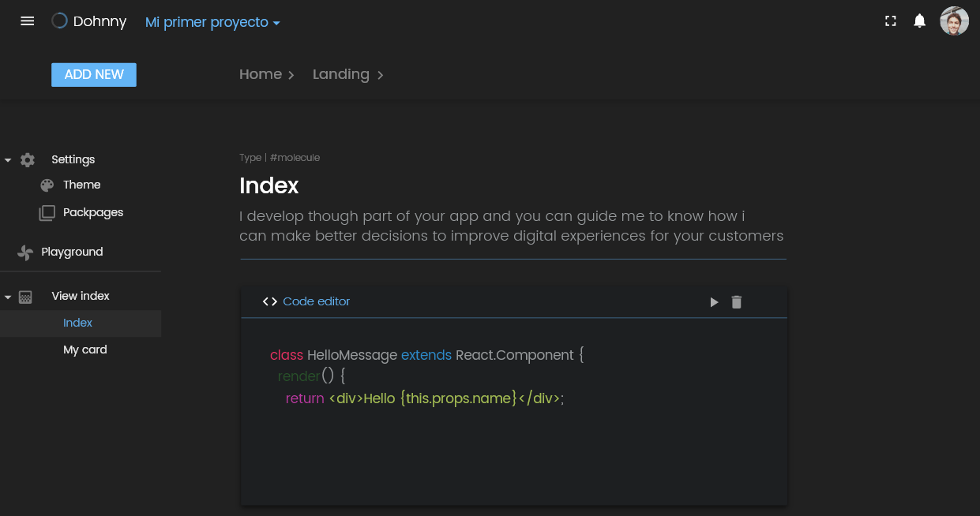Click the Theme palette icon
980x516 pixels.
point(47,185)
